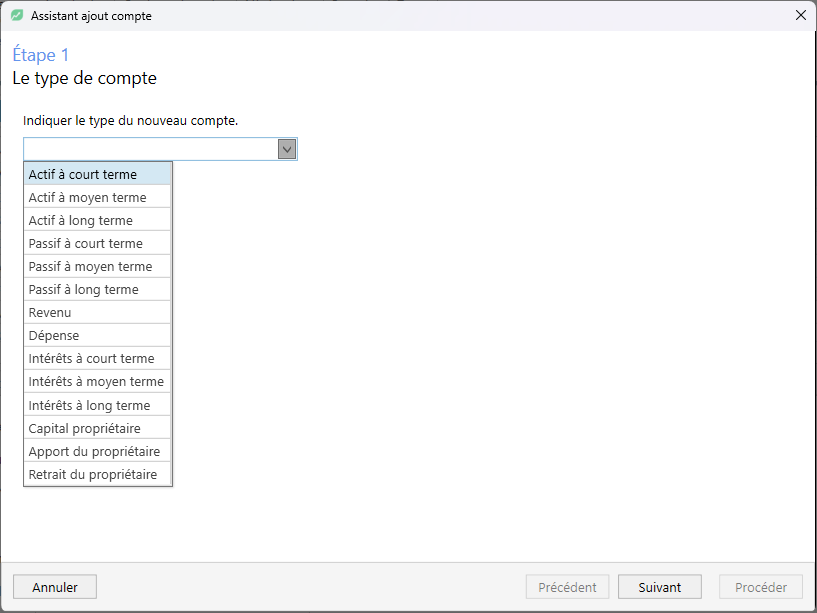Viewport: 817px width, 613px height.
Task: Click the 'Le type de compte' title
Action: pyautogui.click(x=84, y=78)
